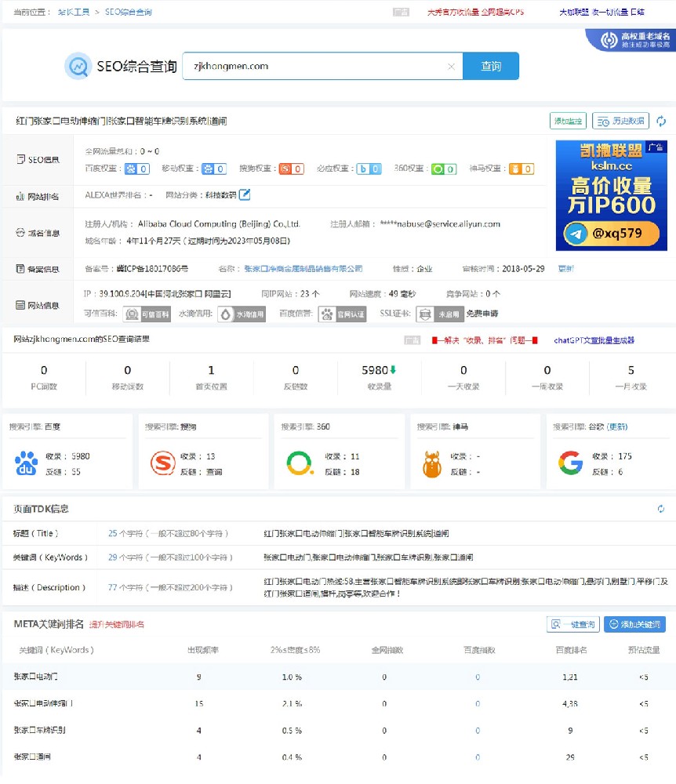Click the 搜狗 red S icon
This screenshot has width=676, height=784.
point(162,461)
